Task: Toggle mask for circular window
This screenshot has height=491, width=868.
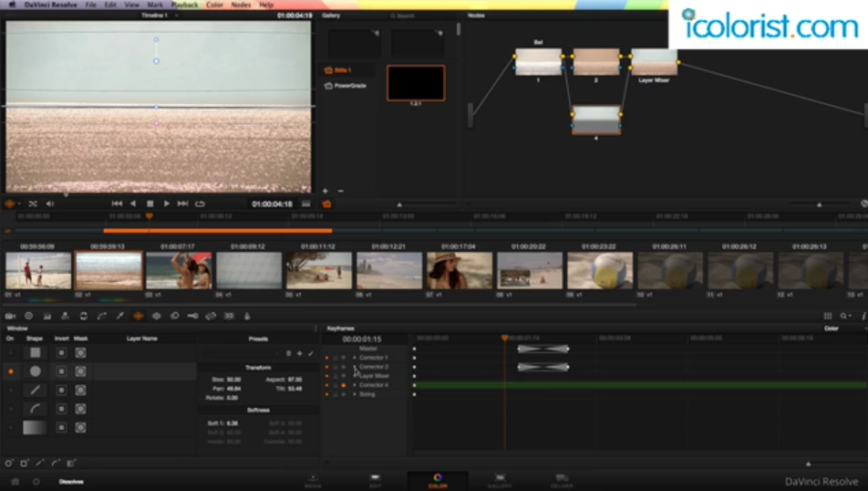Action: (80, 371)
